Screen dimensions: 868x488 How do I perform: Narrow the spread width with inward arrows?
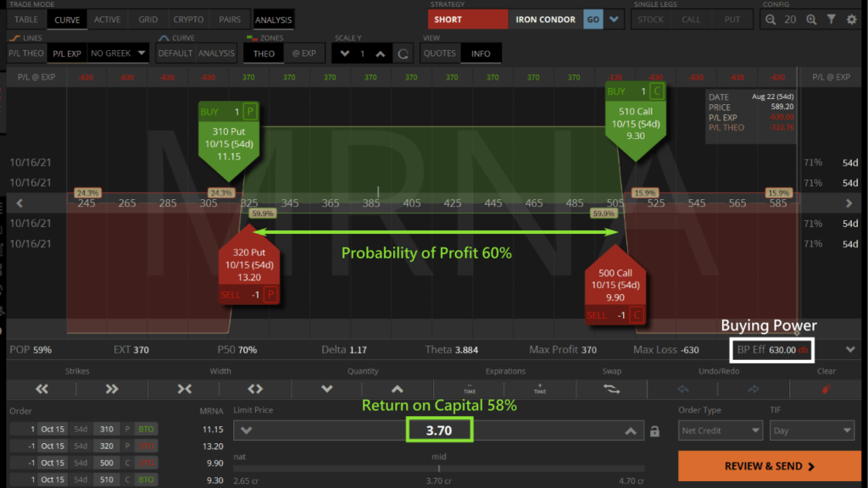click(184, 389)
